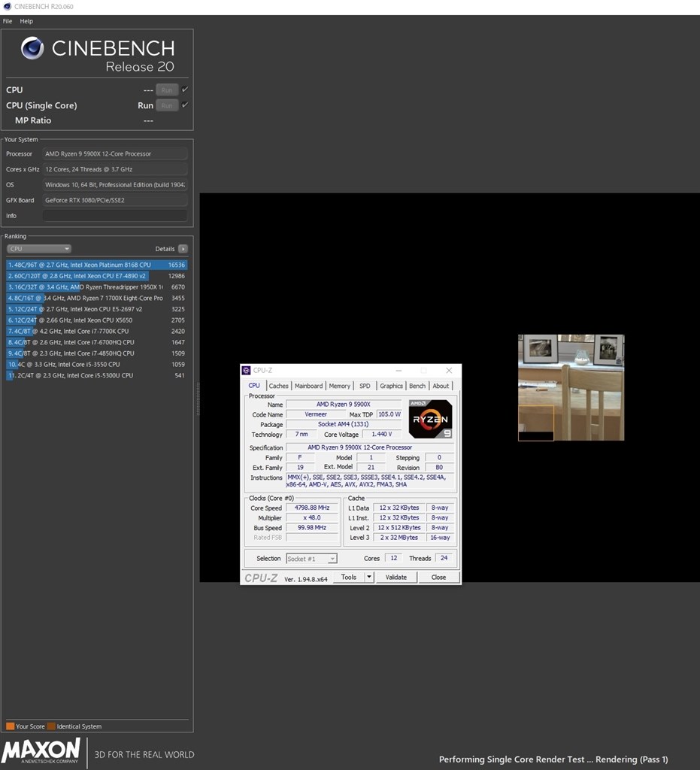Click the CPU-Z title bar app icon

click(247, 371)
